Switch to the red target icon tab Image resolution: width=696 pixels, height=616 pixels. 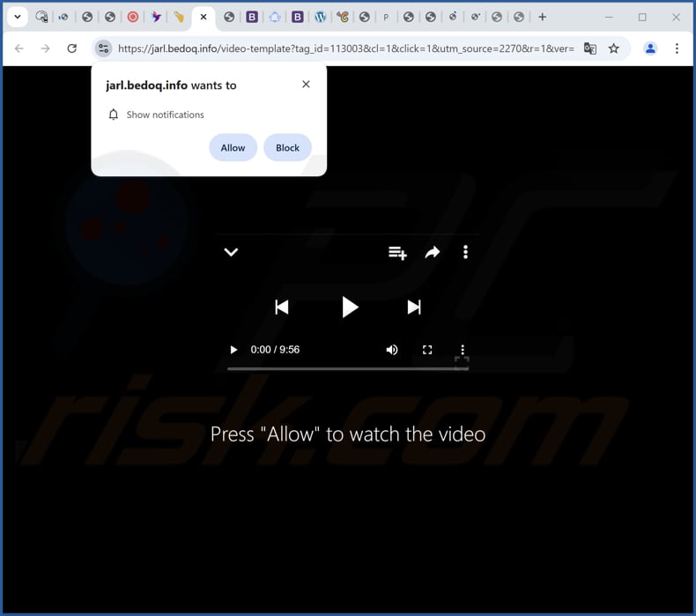click(133, 17)
